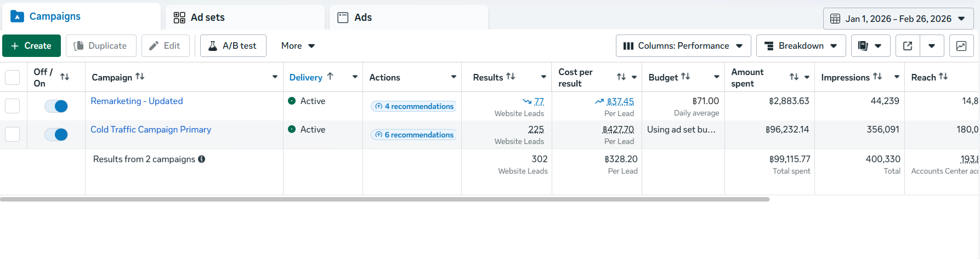Screen dimensions: 980x259
Task: Click the green Create button
Action: click(x=31, y=46)
